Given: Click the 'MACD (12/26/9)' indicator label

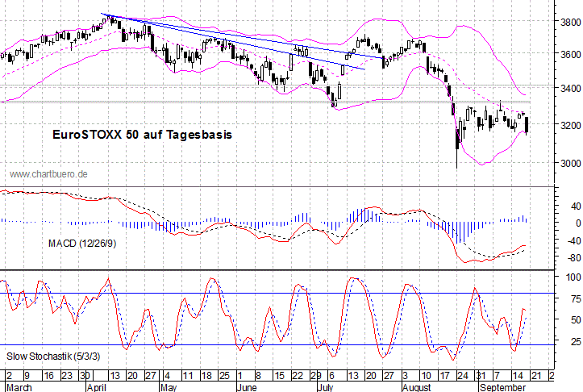Looking at the screenshot, I should 82,244.
